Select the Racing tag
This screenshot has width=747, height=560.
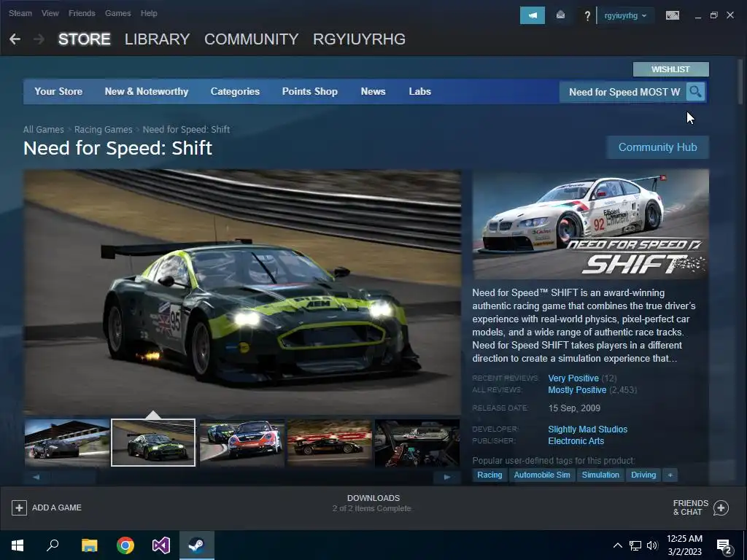click(489, 475)
